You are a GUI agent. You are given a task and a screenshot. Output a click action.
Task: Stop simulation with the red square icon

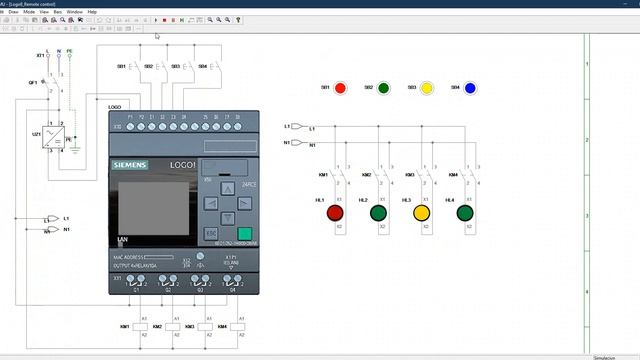(164, 20)
